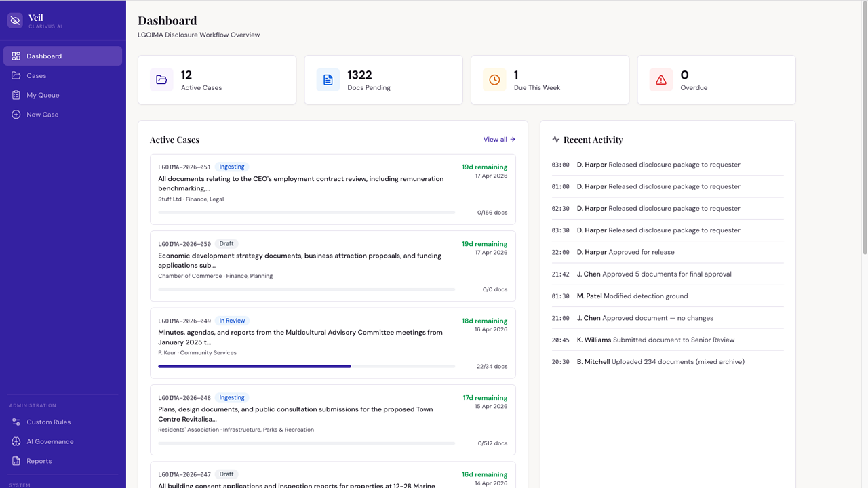Screen dimensions: 868x488
Task: Click the Ingesting badge on LGOIMA-2026-048
Action: pos(232,397)
